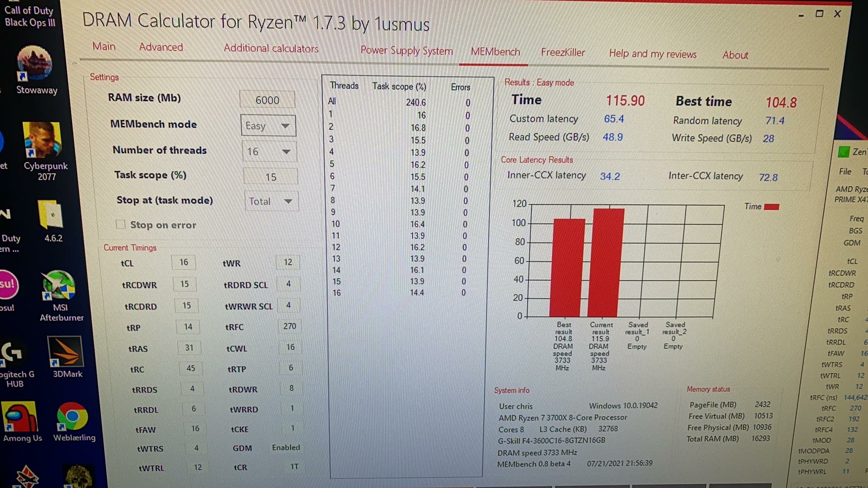Switch to the Advanced tab
Image resolution: width=868 pixels, height=488 pixels.
(x=161, y=47)
